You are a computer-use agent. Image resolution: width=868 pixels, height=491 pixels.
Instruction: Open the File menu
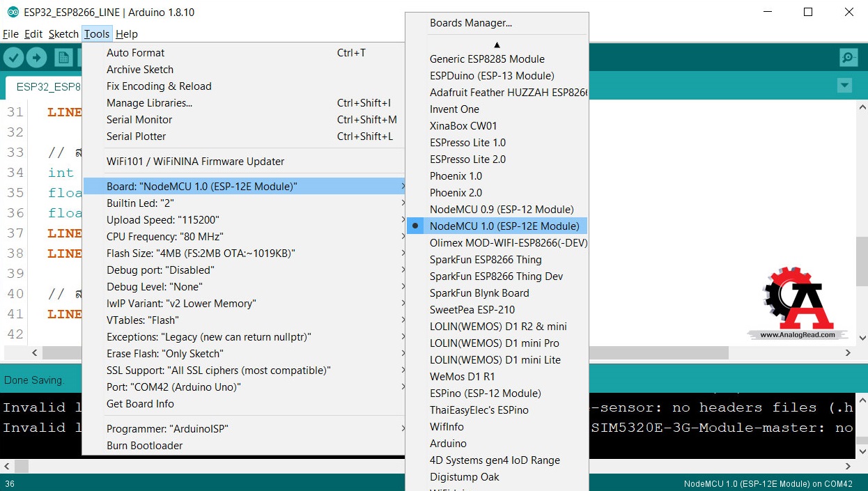tap(10, 33)
